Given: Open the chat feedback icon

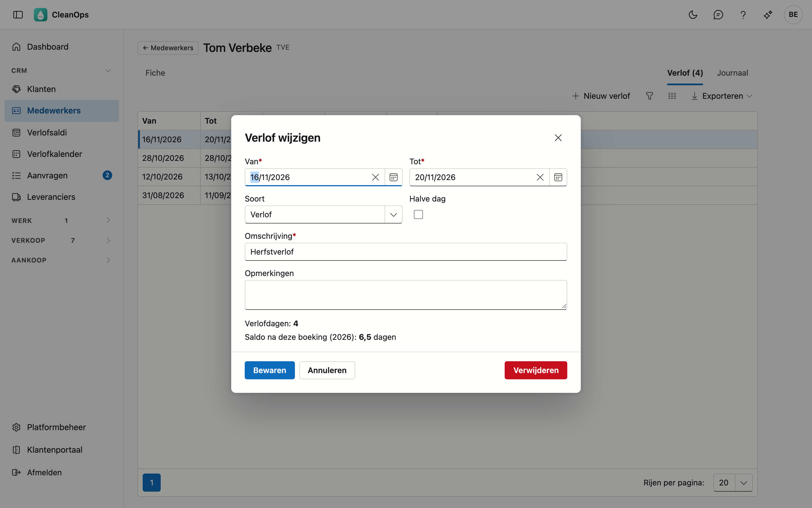Looking at the screenshot, I should pos(718,14).
